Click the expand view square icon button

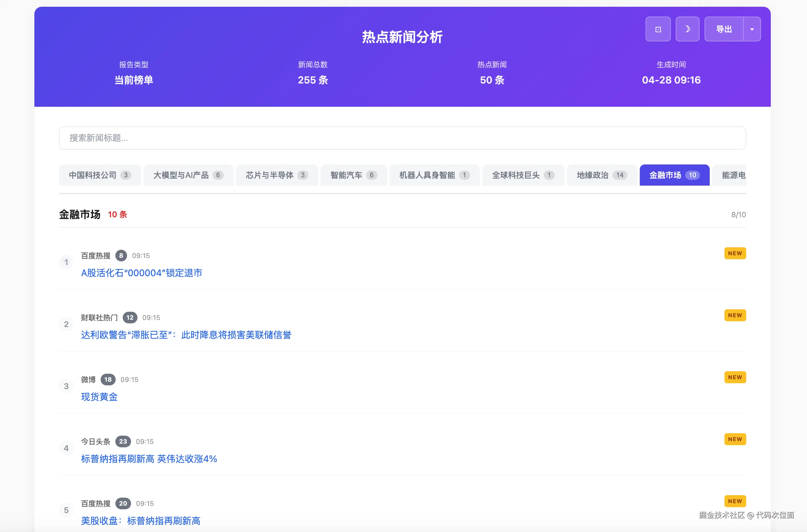tap(658, 29)
